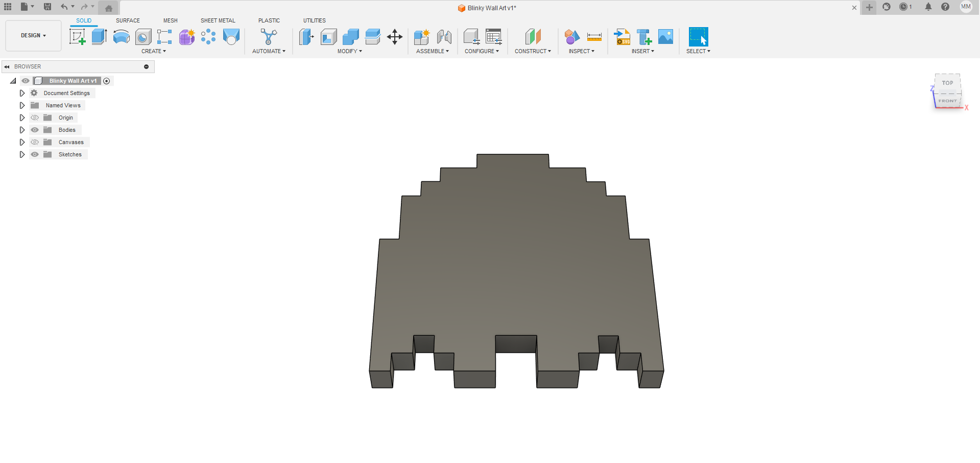The width and height of the screenshot is (980, 463).
Task: Activate the Select tool icon
Action: pos(698,37)
